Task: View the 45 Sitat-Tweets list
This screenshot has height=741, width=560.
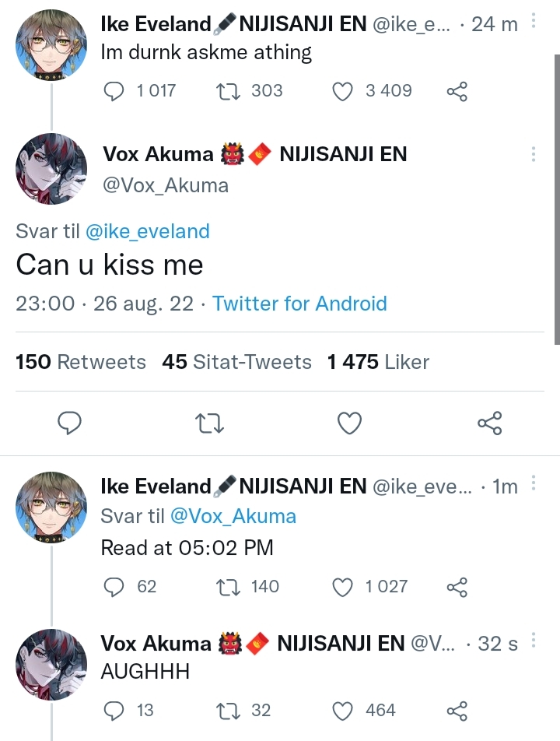Action: pyautogui.click(x=236, y=362)
